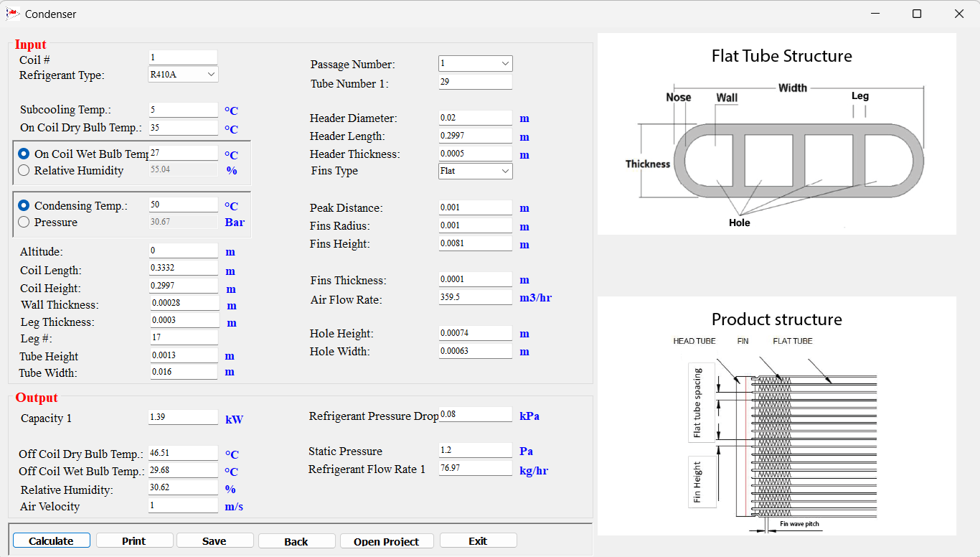Save the current condenser project
The height and width of the screenshot is (557, 980).
pyautogui.click(x=215, y=540)
